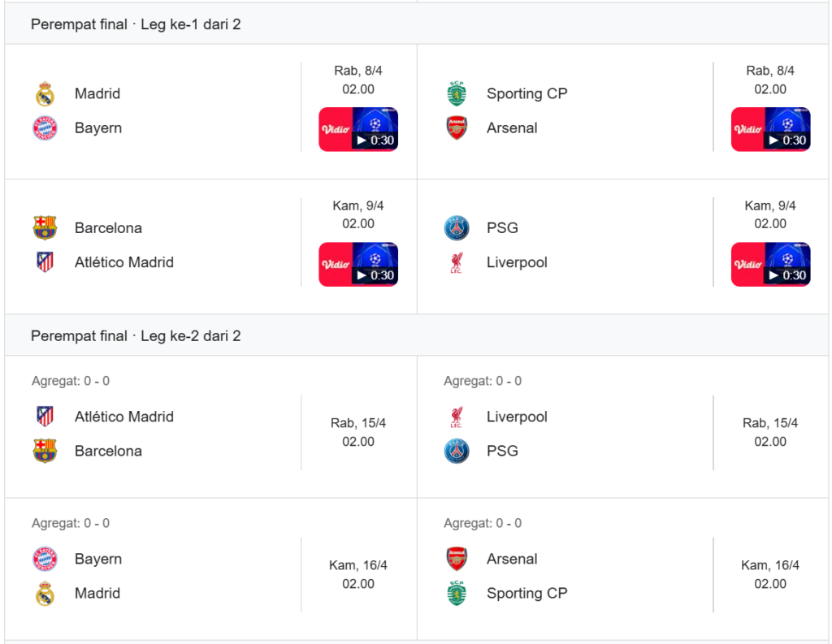This screenshot has width=832, height=644.
Task: Click the Atlético Madrid crest in leg 1
Action: (x=45, y=262)
